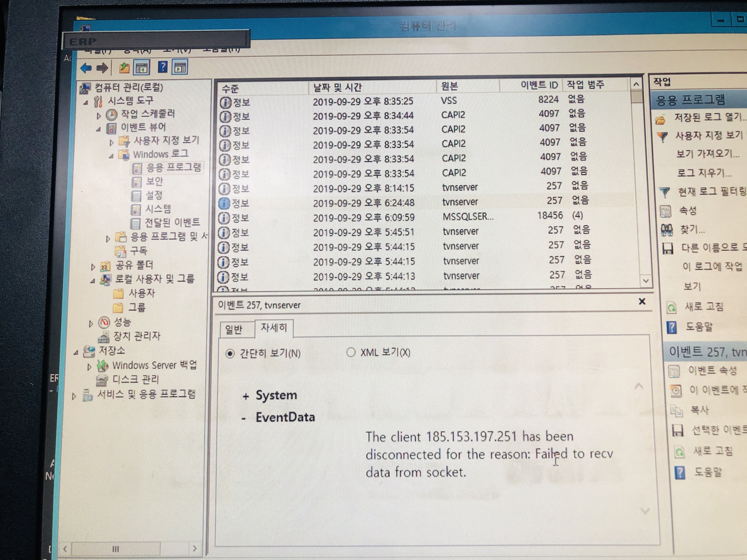The width and height of the screenshot is (747, 560).
Task: Expand the System node in details
Action: coord(246,397)
